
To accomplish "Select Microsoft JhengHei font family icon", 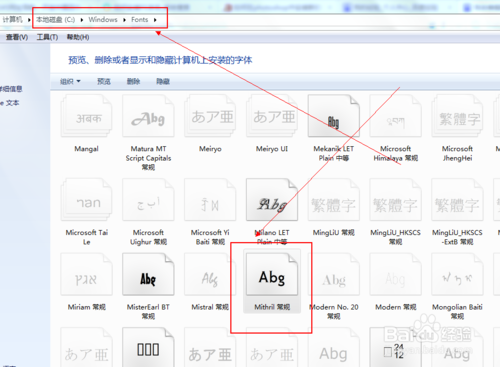I will (x=457, y=116).
